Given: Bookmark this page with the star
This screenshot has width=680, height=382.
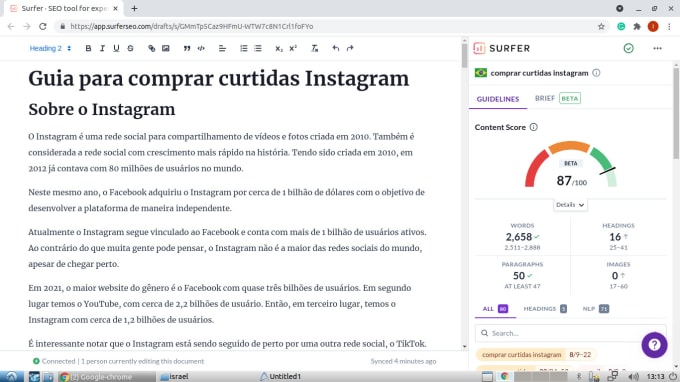Looking at the screenshot, I should pyautogui.click(x=601, y=26).
